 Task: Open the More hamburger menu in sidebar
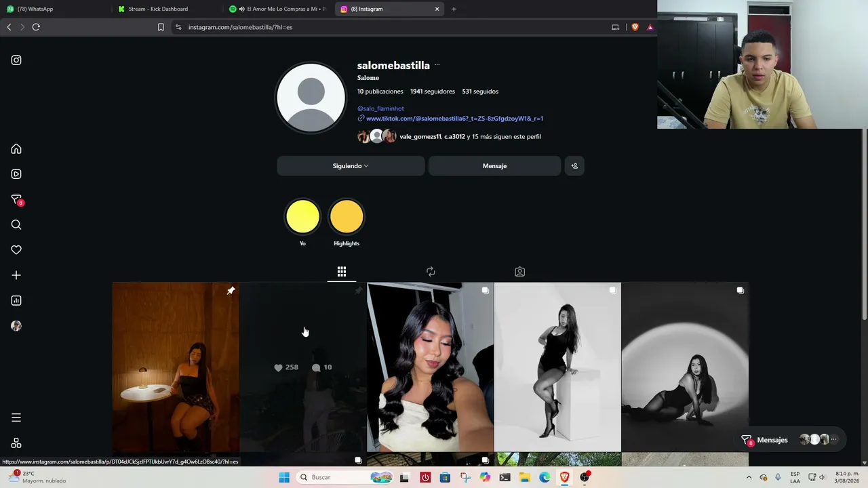pyautogui.click(x=16, y=418)
